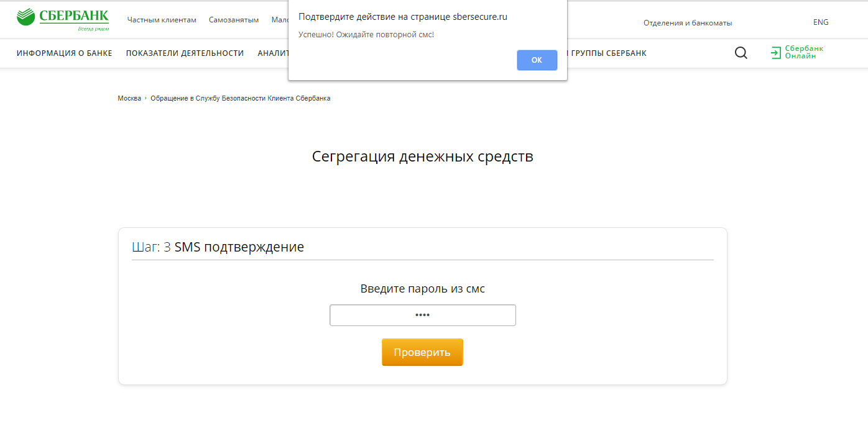Screen dimensions: 868x436
Task: Focus the SMS password input field
Action: (423, 315)
